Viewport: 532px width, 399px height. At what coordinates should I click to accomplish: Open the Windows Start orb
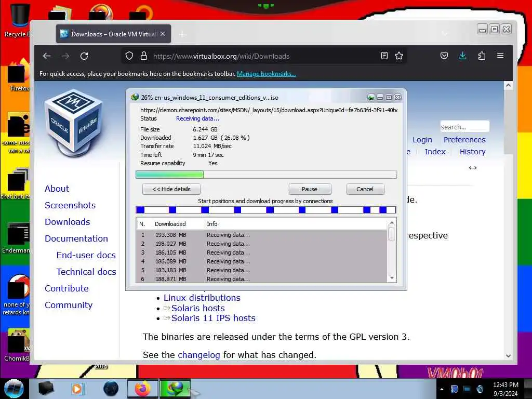tap(14, 389)
